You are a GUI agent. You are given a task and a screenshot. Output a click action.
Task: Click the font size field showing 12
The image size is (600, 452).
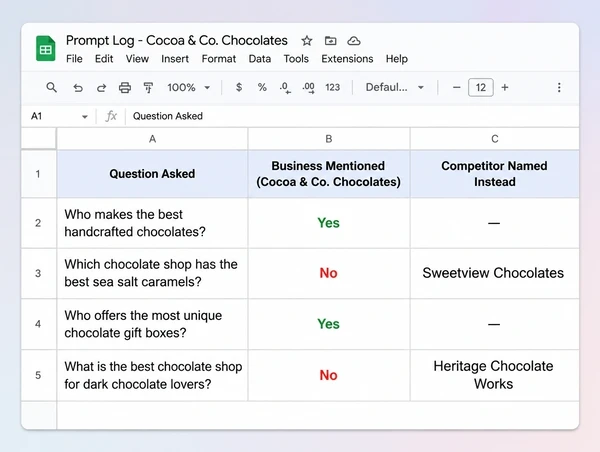481,88
